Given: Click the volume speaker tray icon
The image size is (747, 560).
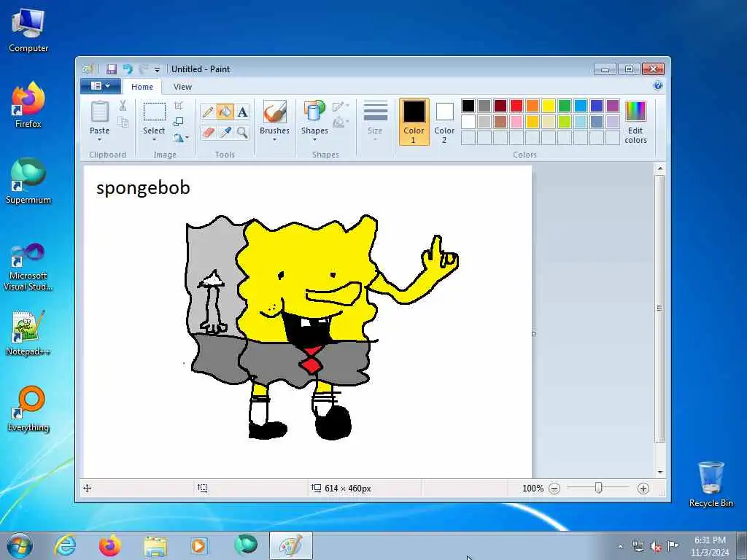Looking at the screenshot, I should point(656,547).
